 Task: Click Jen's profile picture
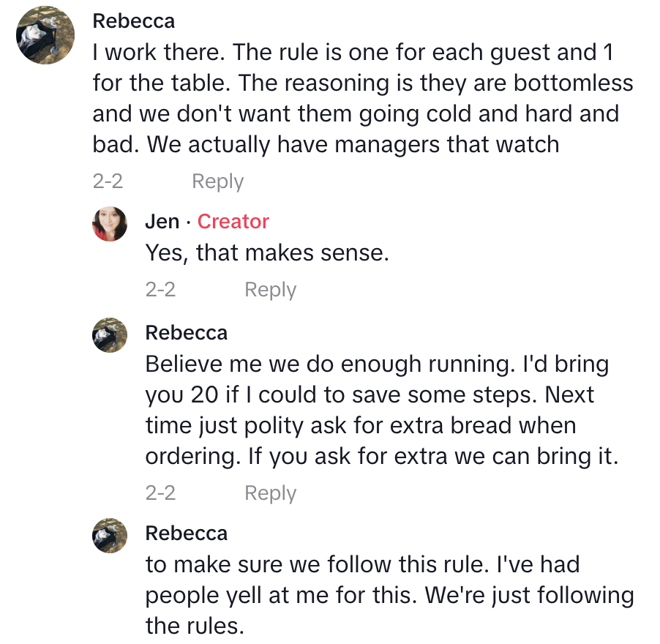[110, 224]
